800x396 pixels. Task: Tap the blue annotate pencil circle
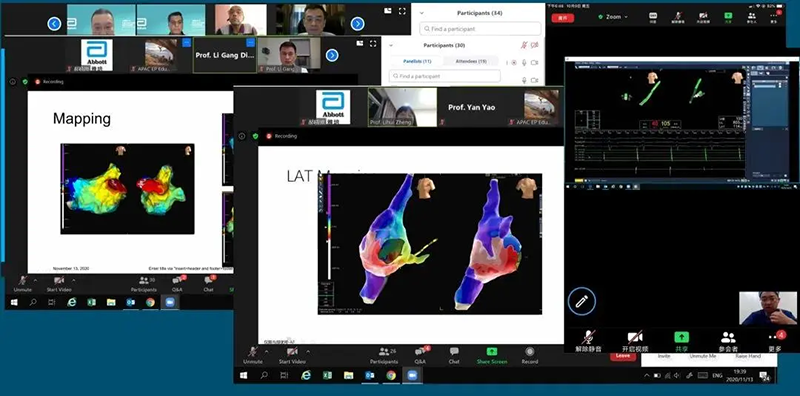click(x=582, y=301)
